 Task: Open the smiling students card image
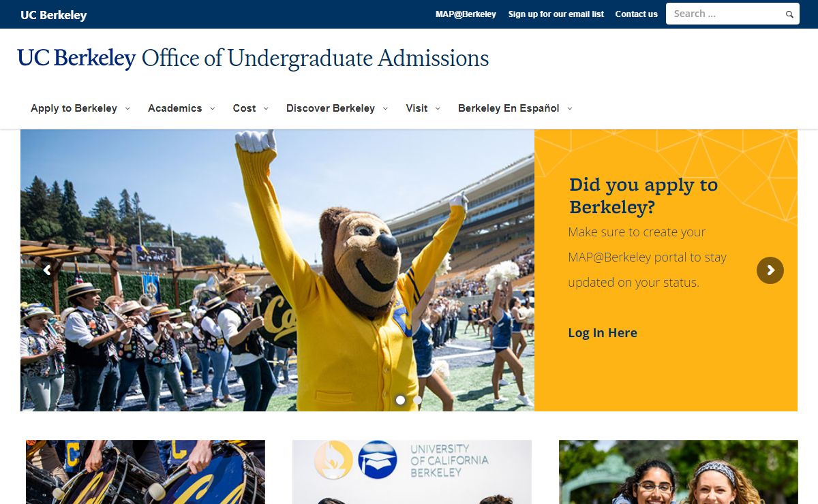coord(678,472)
